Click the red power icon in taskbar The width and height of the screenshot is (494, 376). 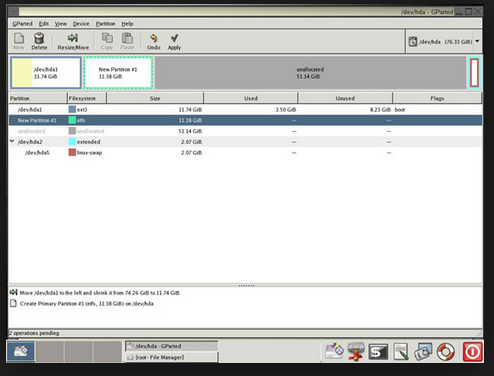[x=472, y=352]
